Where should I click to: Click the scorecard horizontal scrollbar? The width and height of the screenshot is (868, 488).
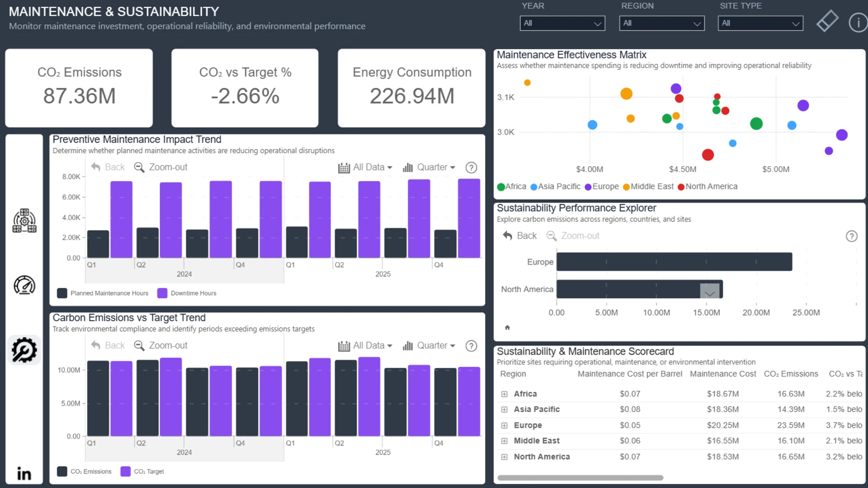coord(580,478)
